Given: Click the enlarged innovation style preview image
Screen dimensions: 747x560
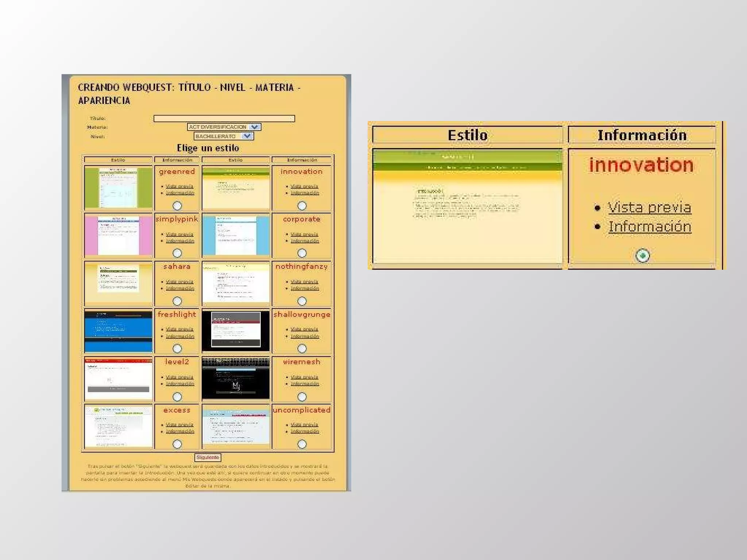Looking at the screenshot, I should coord(467,206).
